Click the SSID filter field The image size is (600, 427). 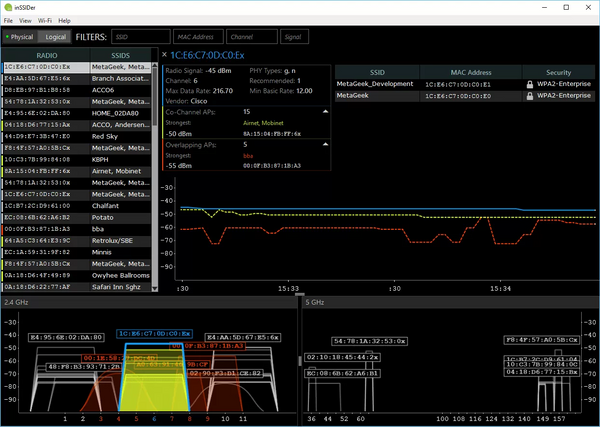141,37
